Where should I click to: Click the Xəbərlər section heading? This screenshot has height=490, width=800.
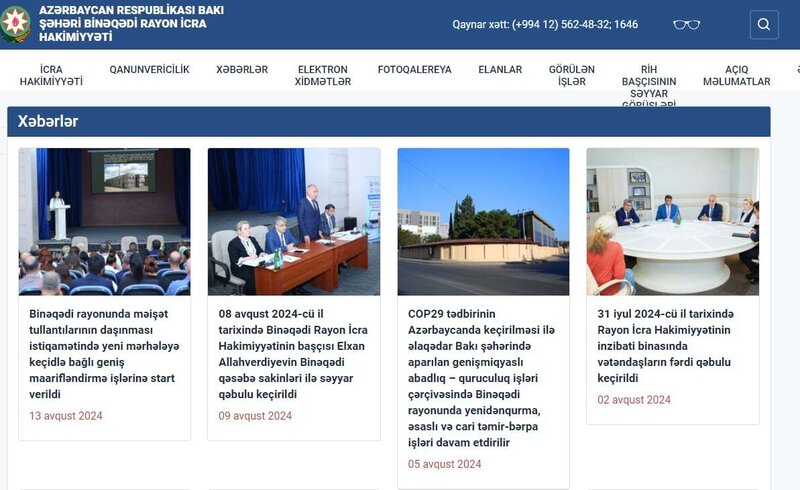point(48,121)
